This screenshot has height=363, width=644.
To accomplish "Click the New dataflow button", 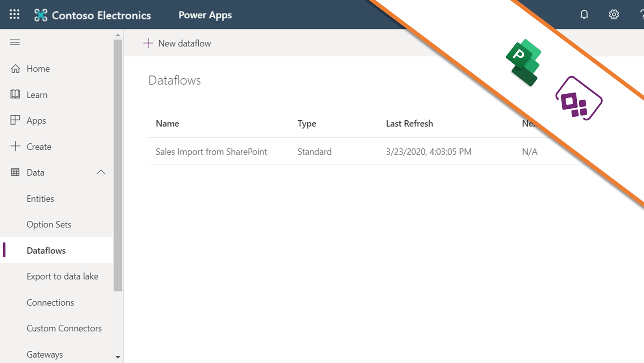I will 177,43.
